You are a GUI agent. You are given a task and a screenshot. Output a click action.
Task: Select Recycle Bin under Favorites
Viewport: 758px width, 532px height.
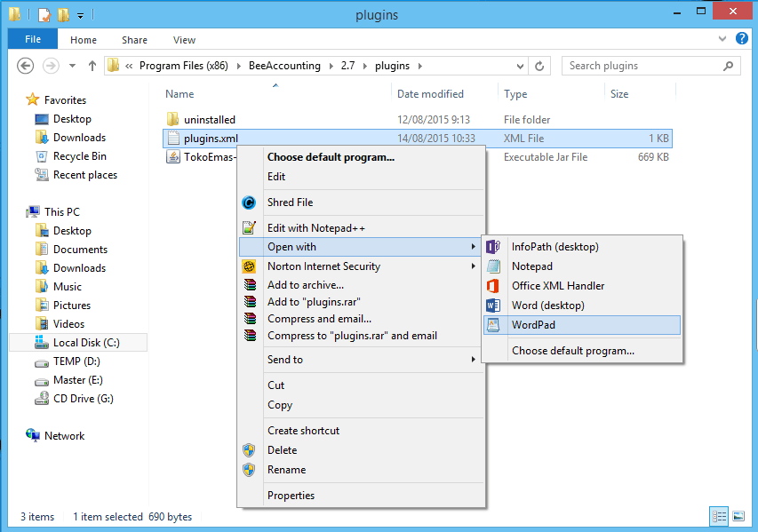coord(80,156)
